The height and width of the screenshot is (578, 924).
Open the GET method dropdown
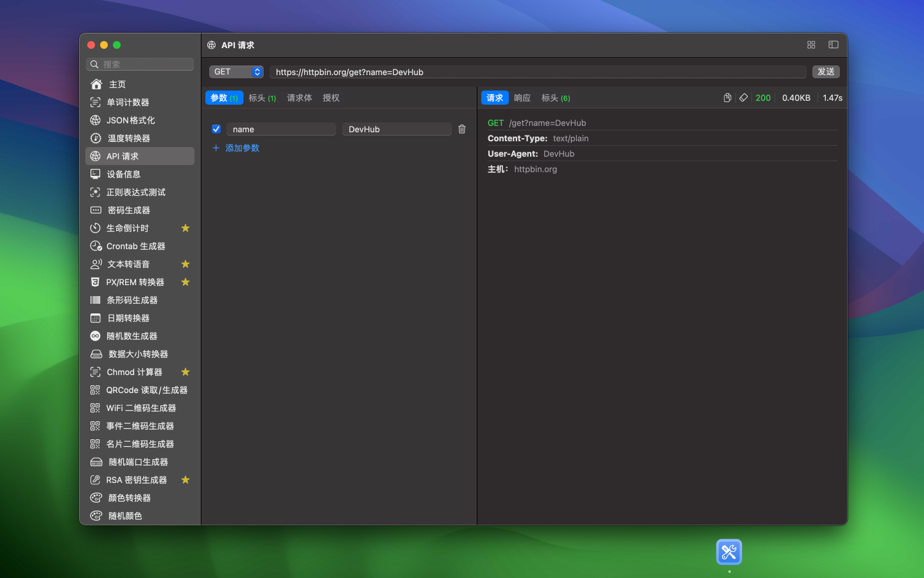point(236,71)
